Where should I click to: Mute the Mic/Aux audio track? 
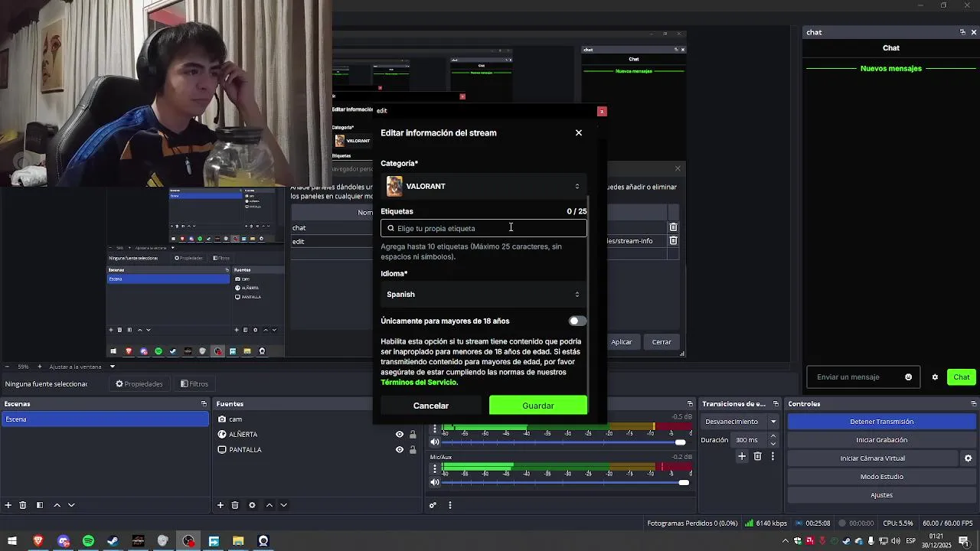435,482
